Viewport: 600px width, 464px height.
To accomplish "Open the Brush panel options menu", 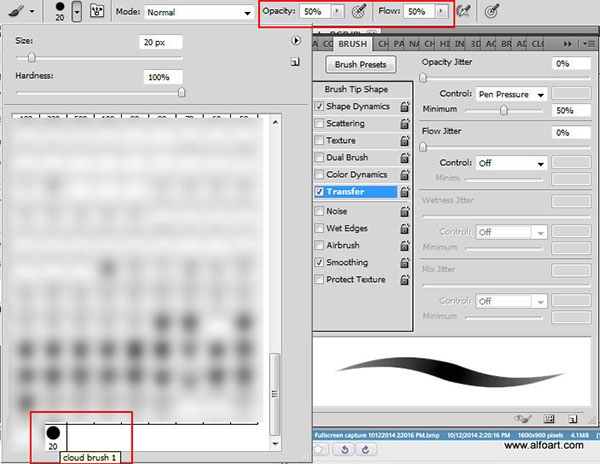I will click(589, 44).
